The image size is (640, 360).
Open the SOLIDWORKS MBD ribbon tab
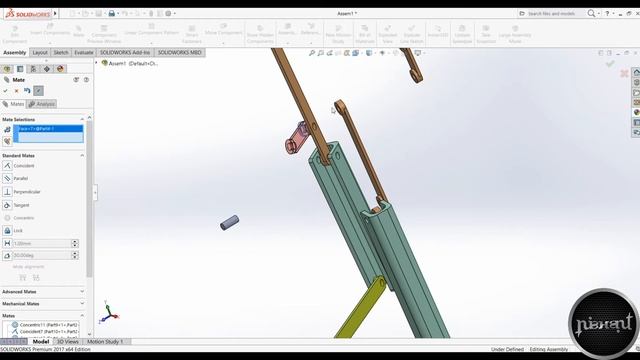pos(180,53)
